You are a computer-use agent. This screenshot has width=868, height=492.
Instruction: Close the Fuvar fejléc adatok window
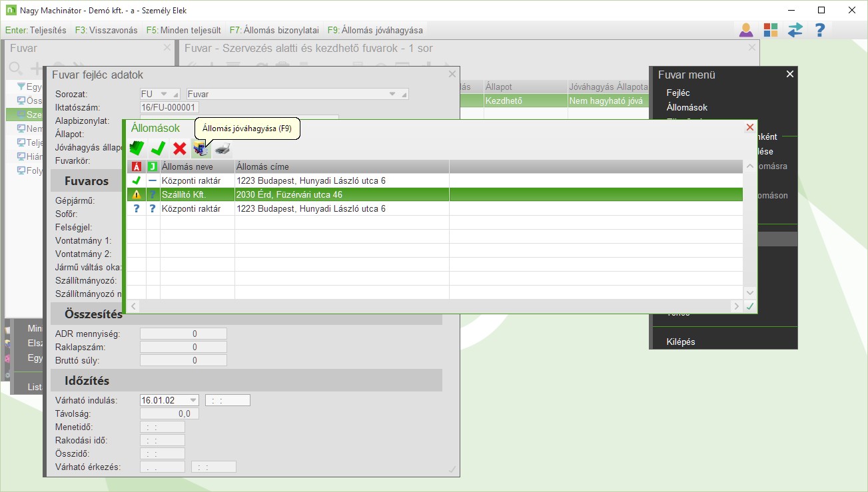point(452,75)
